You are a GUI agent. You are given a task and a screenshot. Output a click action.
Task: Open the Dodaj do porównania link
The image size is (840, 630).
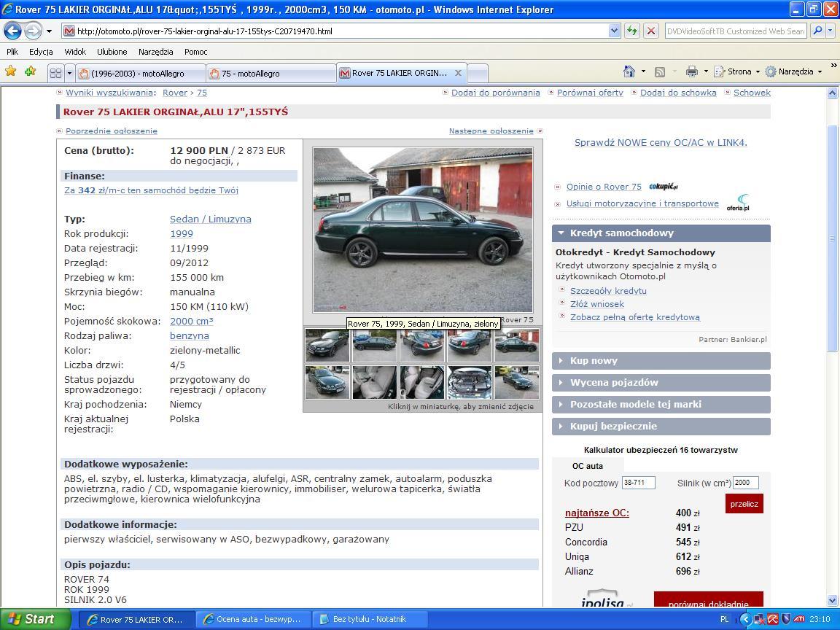pos(495,93)
